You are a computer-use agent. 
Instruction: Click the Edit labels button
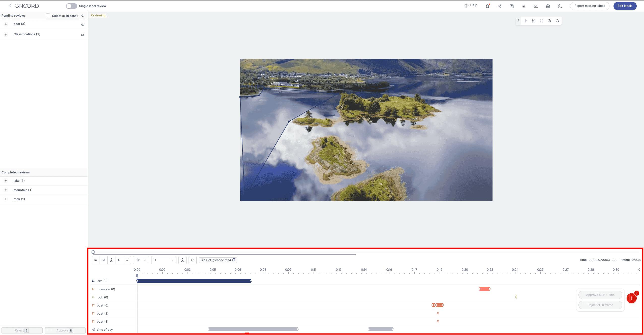click(x=625, y=6)
